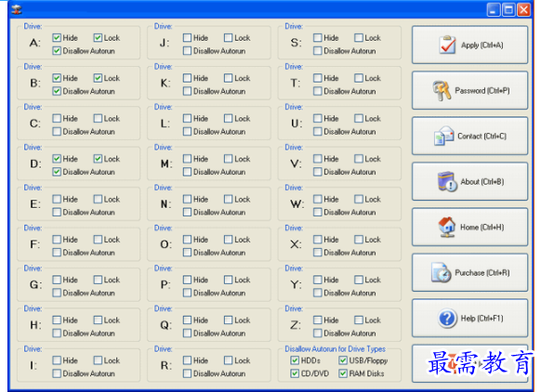
Task: Click the app icon in title bar
Action: click(x=16, y=9)
